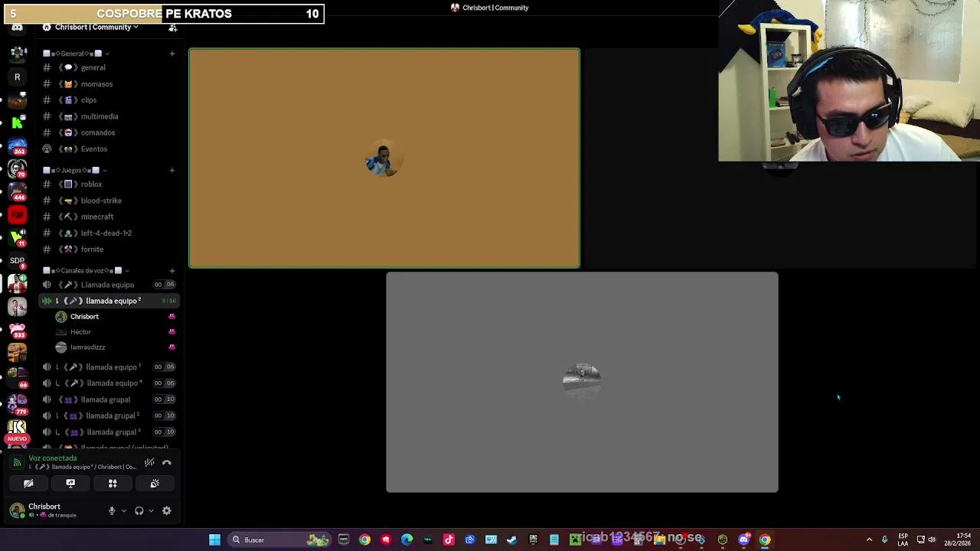
Task: Open the roblox channel
Action: 109,184
